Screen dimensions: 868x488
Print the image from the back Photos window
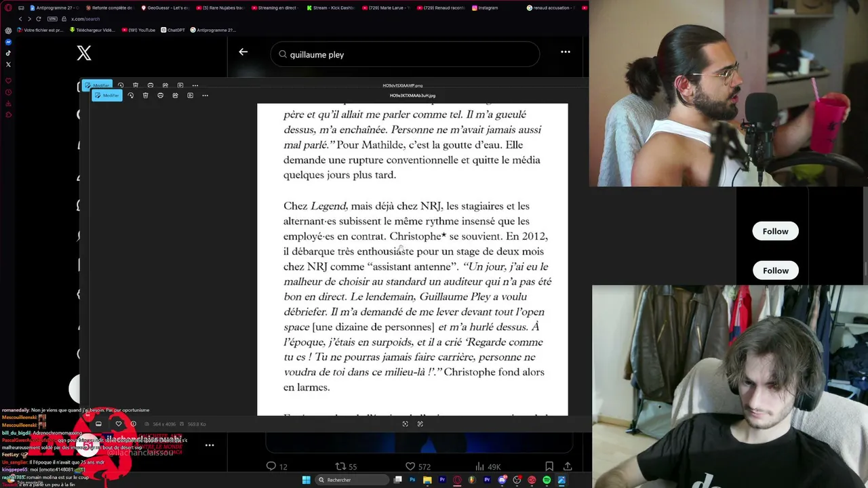click(x=151, y=85)
